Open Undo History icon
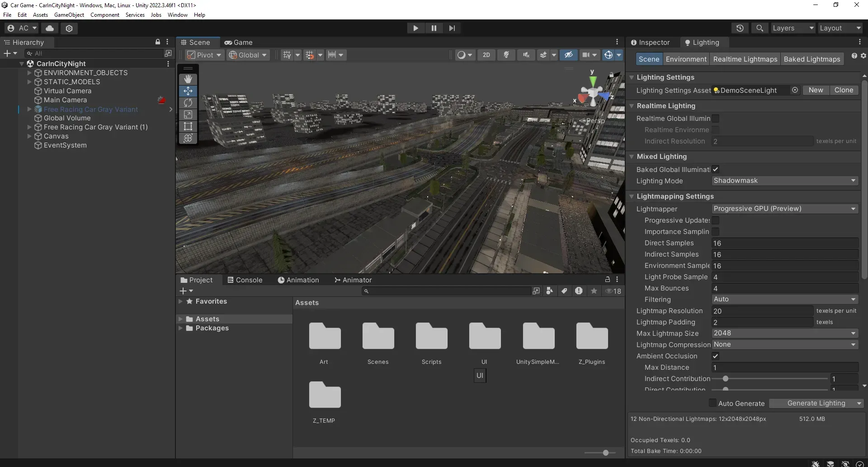Screen dimensions: 868x467 pyautogui.click(x=740, y=28)
